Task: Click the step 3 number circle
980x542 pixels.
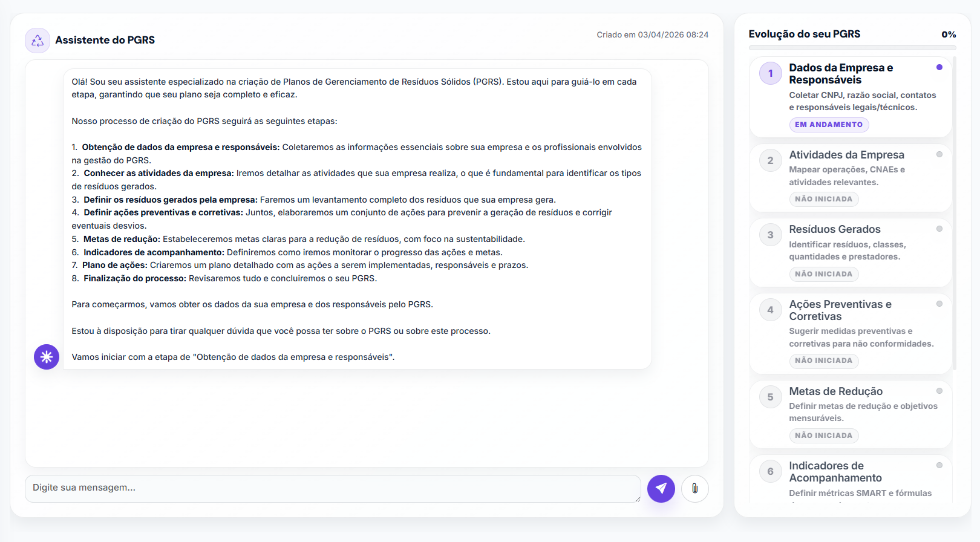Action: [x=771, y=235]
